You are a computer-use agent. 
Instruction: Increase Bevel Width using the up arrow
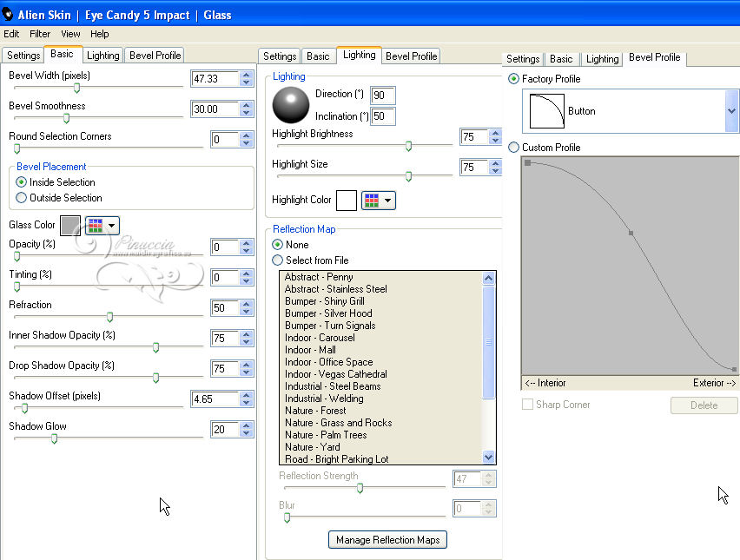pyautogui.click(x=247, y=75)
